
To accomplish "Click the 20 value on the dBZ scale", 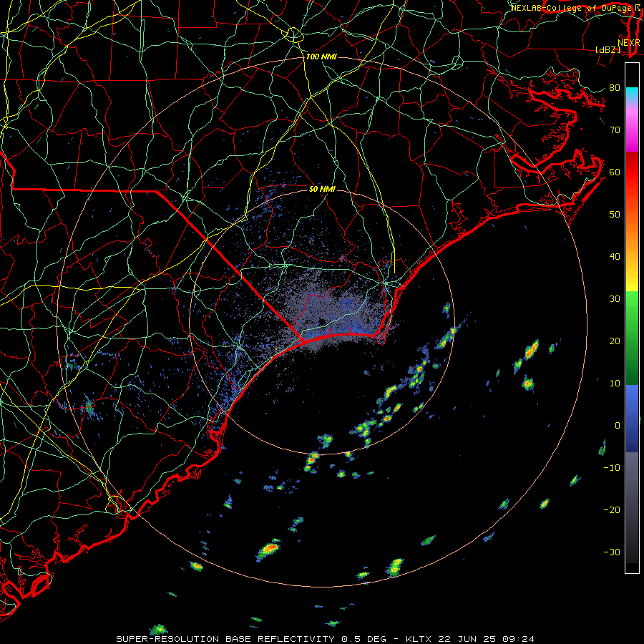I will pos(615,341).
